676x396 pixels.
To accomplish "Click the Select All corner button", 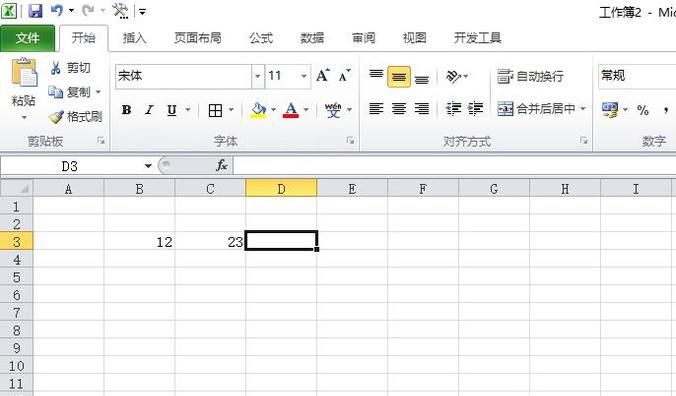I will coord(16,188).
